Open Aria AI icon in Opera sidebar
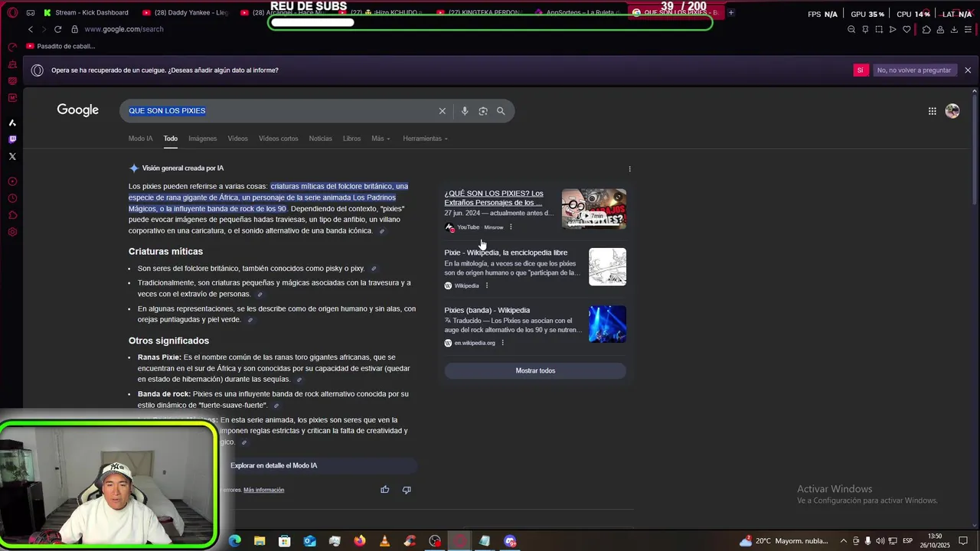Screen dimensions: 980x551 12,122
